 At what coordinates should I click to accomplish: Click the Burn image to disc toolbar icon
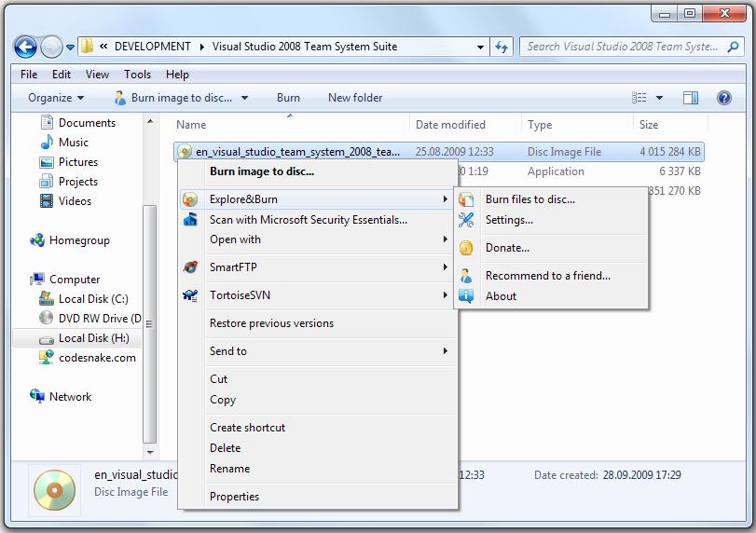[x=119, y=98]
